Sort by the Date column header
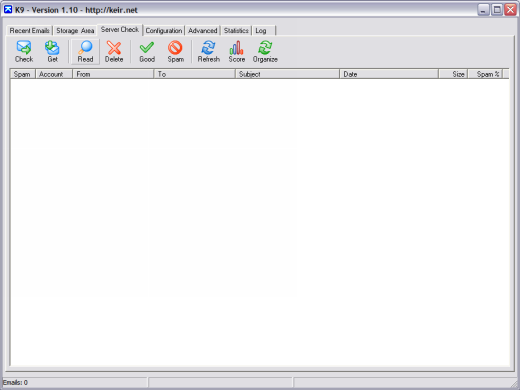This screenshot has width=520, height=390. (389, 74)
